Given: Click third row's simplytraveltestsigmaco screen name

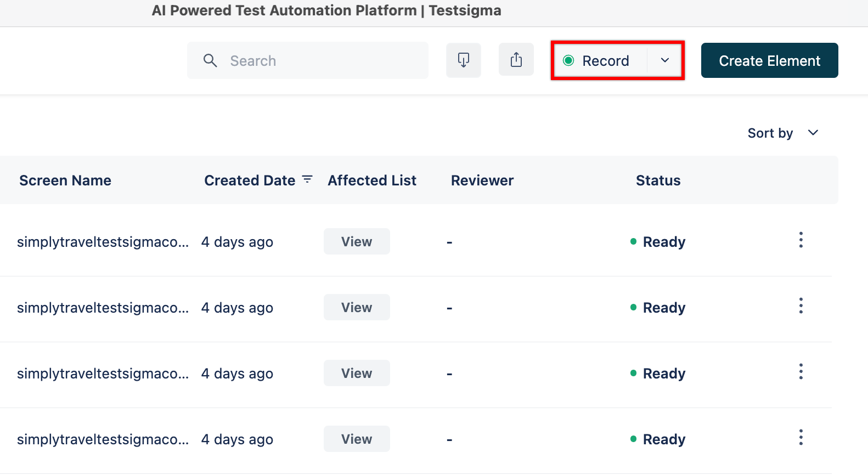Looking at the screenshot, I should pyautogui.click(x=103, y=374).
